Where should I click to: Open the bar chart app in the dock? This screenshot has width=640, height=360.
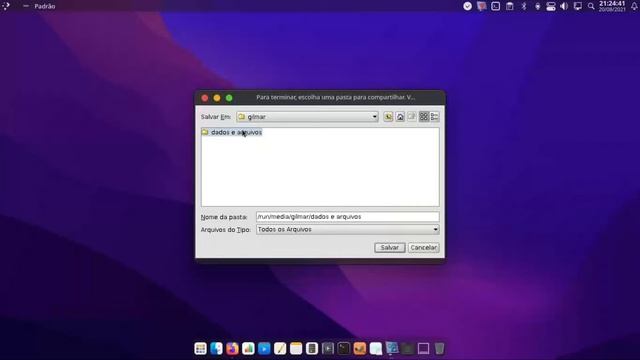248,349
